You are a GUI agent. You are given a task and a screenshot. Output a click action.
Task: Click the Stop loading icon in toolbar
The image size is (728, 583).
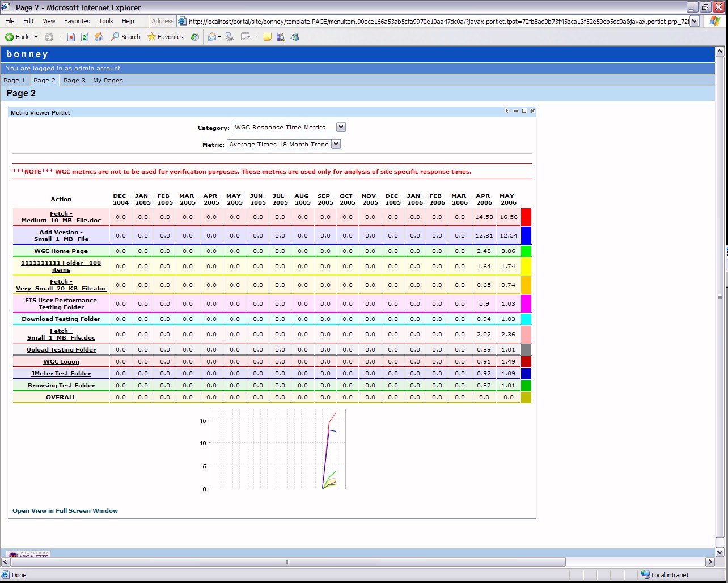[x=71, y=37]
